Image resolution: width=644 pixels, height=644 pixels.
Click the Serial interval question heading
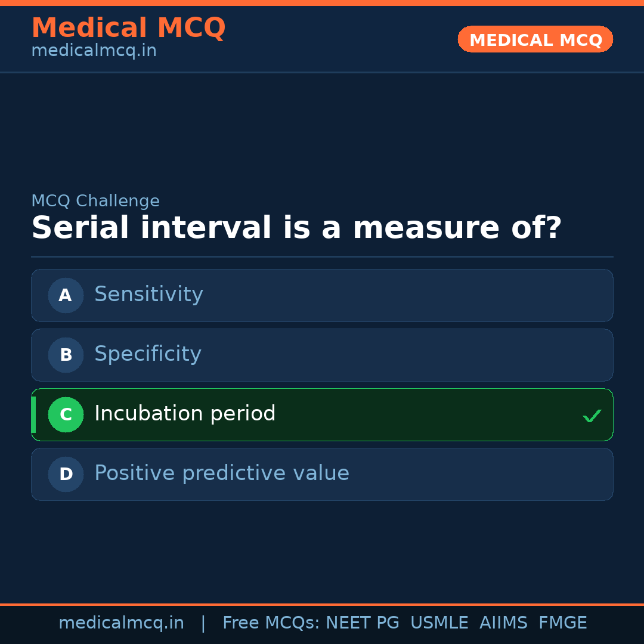pos(296,228)
